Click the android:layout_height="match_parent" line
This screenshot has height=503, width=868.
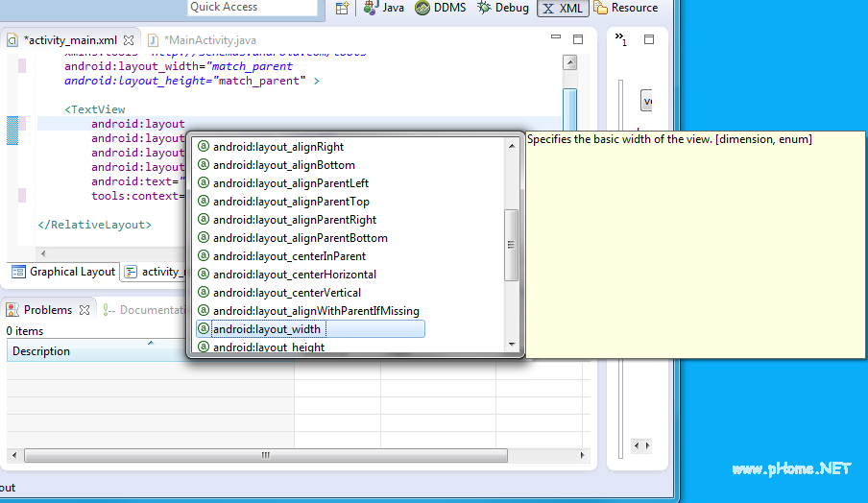[191, 81]
